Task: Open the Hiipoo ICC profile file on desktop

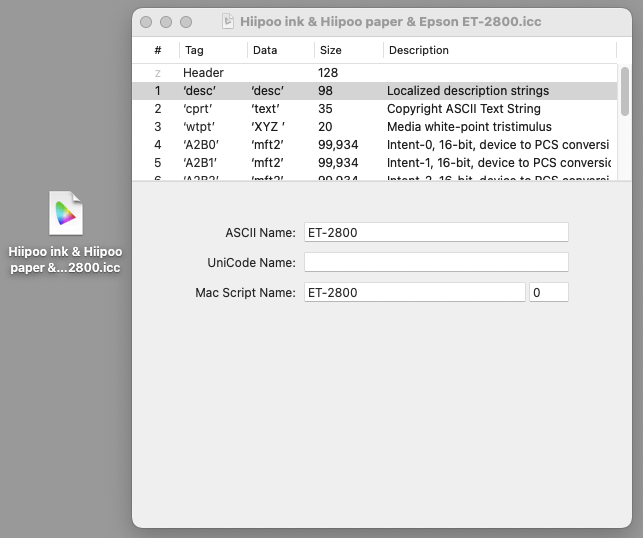Action: [66, 213]
